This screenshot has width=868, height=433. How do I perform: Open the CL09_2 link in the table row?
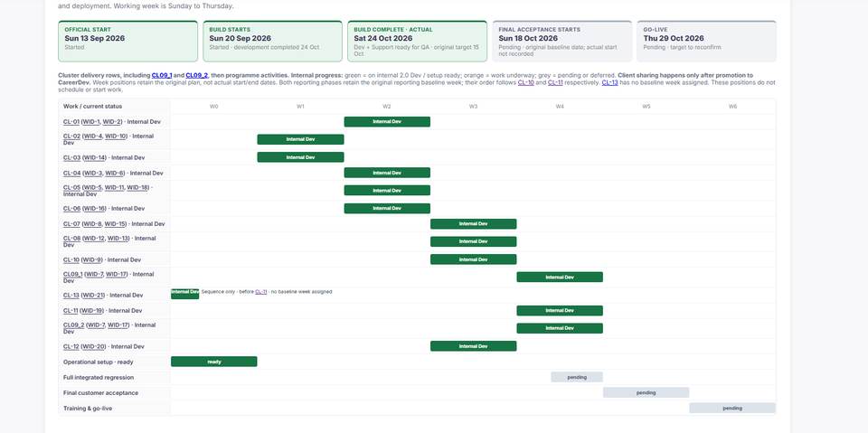(73, 325)
